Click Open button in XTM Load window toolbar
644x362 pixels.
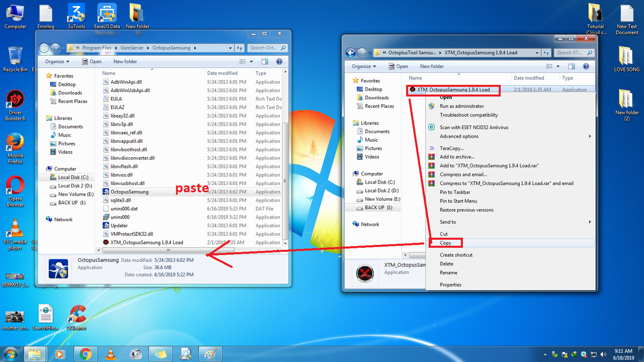(398, 66)
